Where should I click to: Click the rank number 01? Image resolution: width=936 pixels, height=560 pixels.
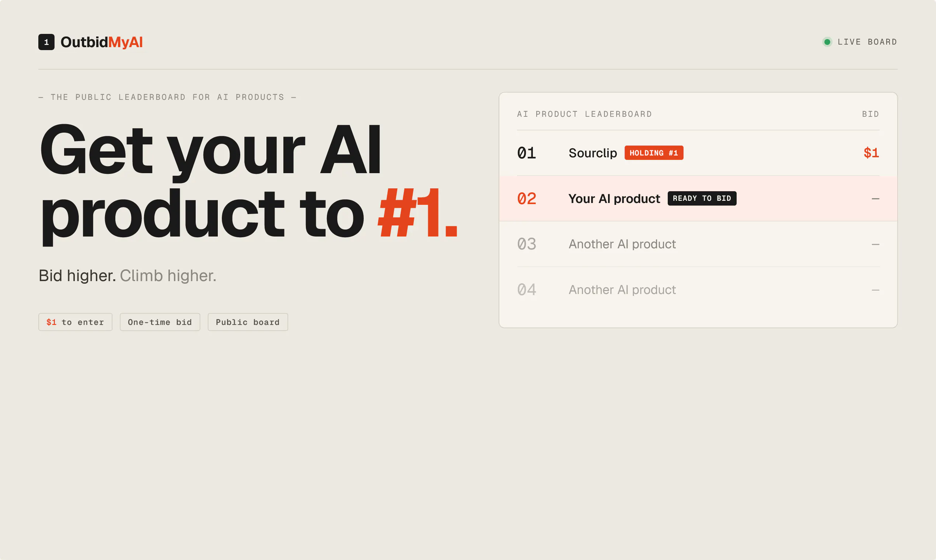click(x=527, y=153)
